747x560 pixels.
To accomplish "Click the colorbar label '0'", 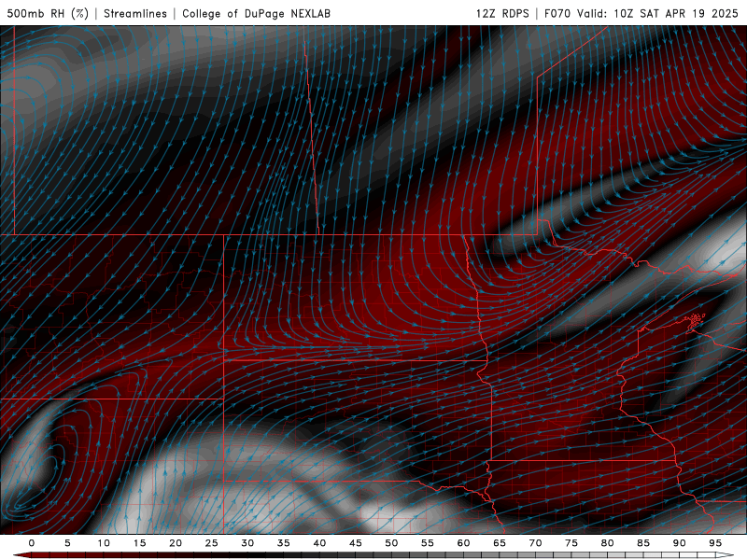I will 32,543.
